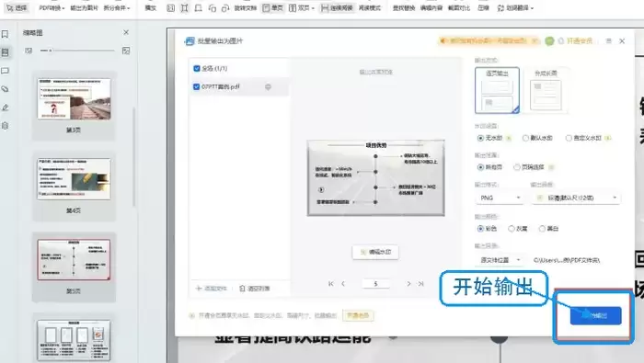
Task: Click the 选择 select tool in the toolbar
Action: tap(17, 7)
